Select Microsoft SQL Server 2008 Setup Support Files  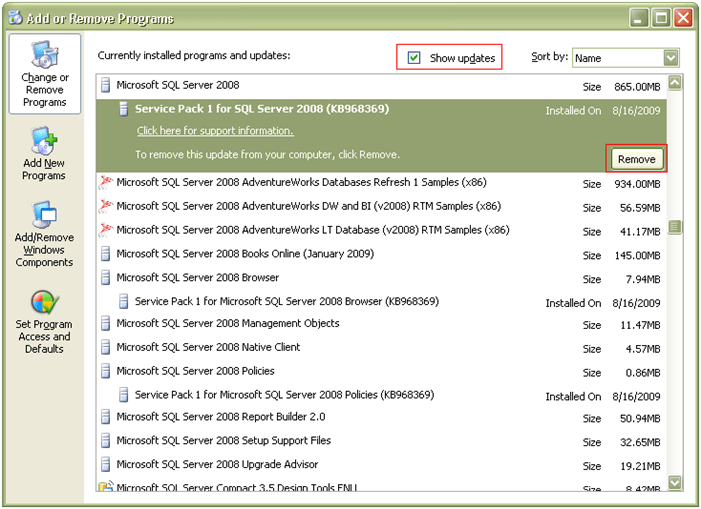[223, 440]
